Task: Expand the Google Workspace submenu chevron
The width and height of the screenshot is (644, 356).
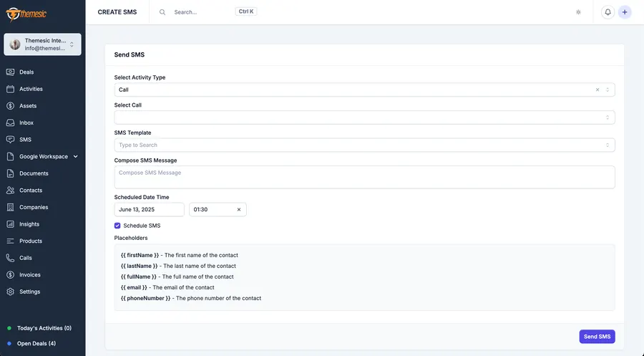Action: [x=76, y=157]
